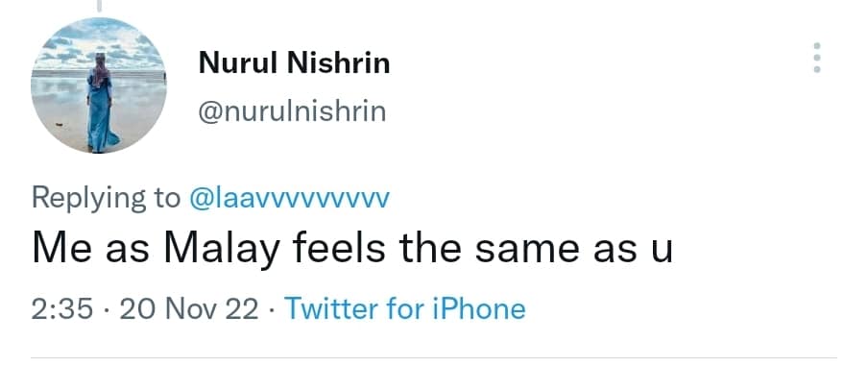Click the thread connector line above avatar
The height and width of the screenshot is (366, 868).
[x=99, y=6]
